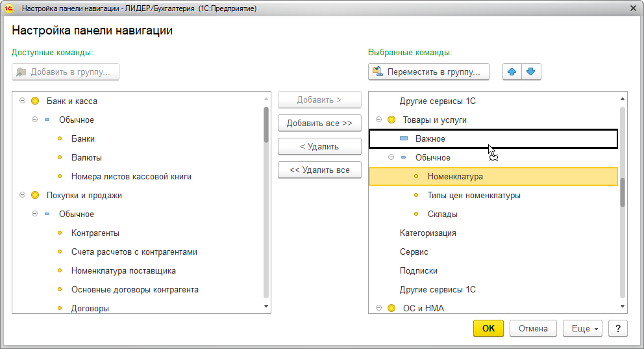Click the bullet icon beside Банки
This screenshot has height=349, width=644.
60,138
